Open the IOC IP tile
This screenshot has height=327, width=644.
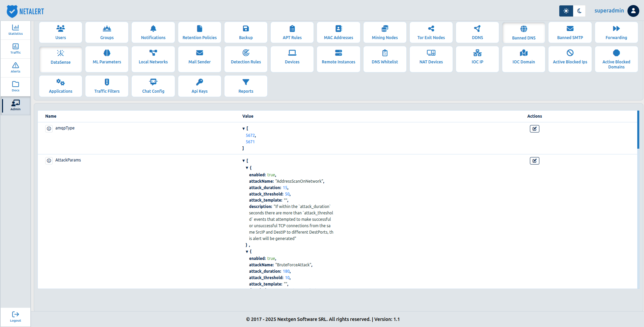pos(477,59)
